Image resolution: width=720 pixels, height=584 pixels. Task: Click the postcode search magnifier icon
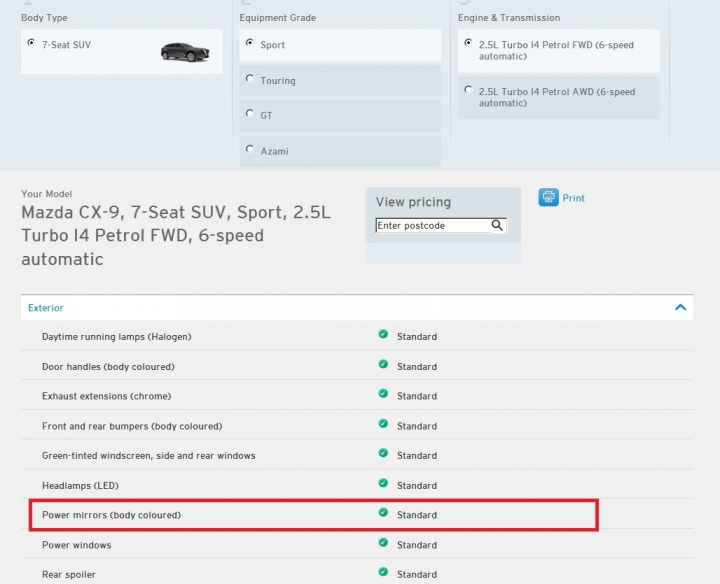(x=497, y=225)
